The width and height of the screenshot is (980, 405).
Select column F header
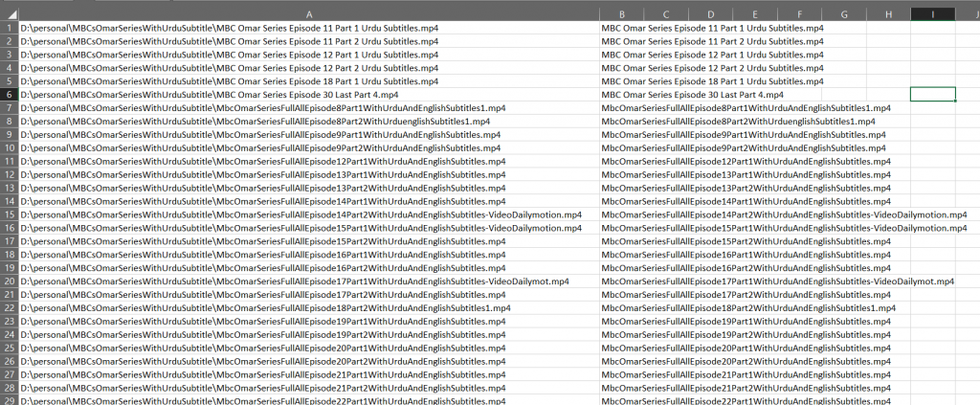(x=799, y=13)
